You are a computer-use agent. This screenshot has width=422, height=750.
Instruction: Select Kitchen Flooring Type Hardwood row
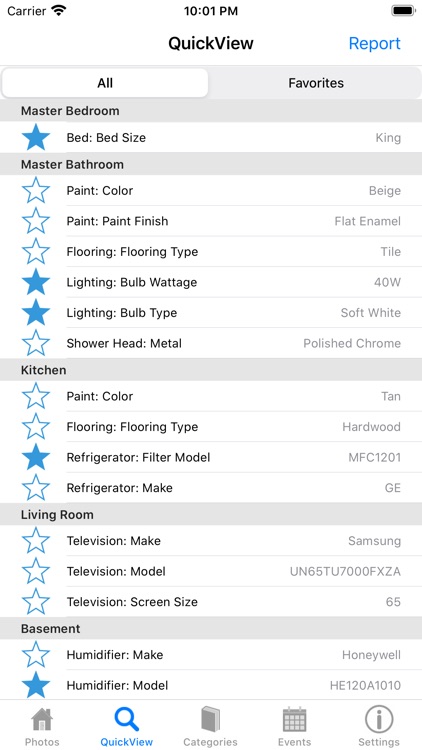[211, 427]
